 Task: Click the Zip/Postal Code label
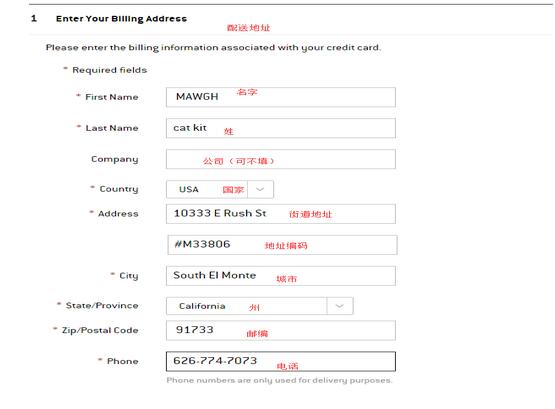coord(100,330)
